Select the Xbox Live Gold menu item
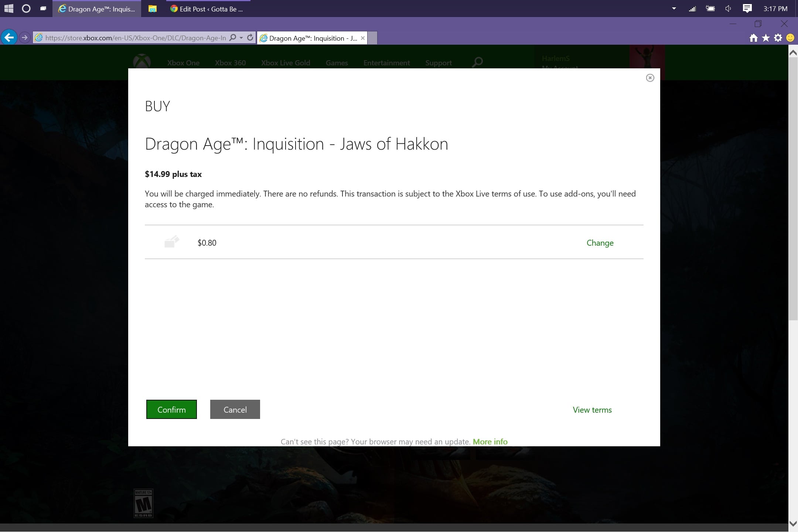Screen dimensions: 798x532 coord(285,62)
